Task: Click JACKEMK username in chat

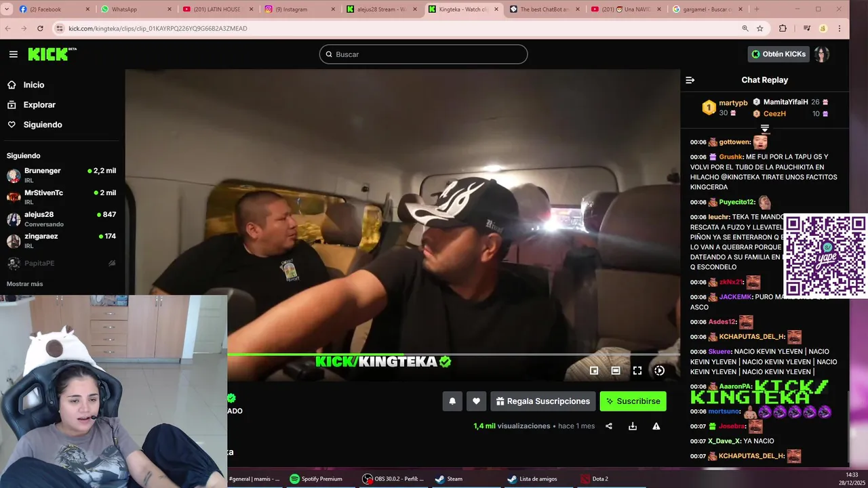Action: (x=736, y=297)
